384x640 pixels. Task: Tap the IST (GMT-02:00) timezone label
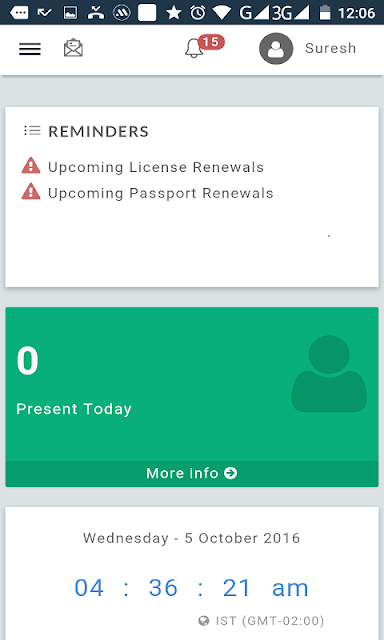click(x=270, y=621)
